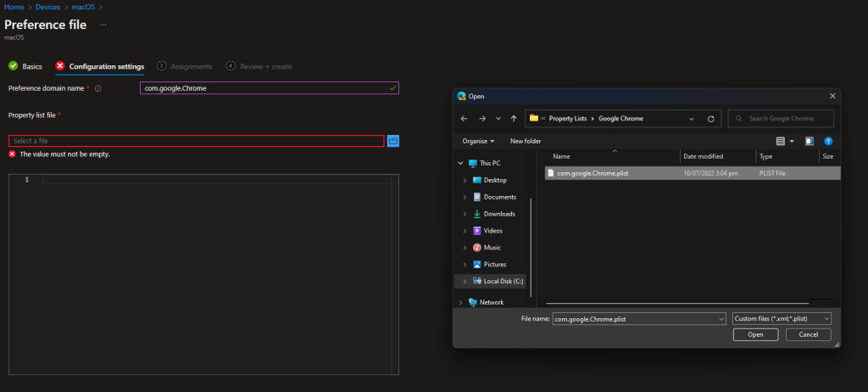
Task: Click the Devices breadcrumb link
Action: pos(47,7)
